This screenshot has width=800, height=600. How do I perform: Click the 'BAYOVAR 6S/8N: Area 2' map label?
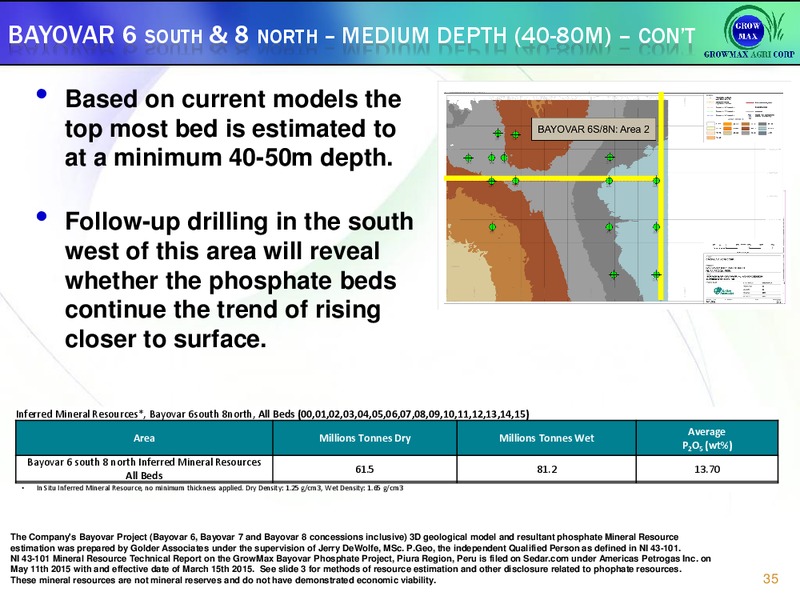[593, 129]
